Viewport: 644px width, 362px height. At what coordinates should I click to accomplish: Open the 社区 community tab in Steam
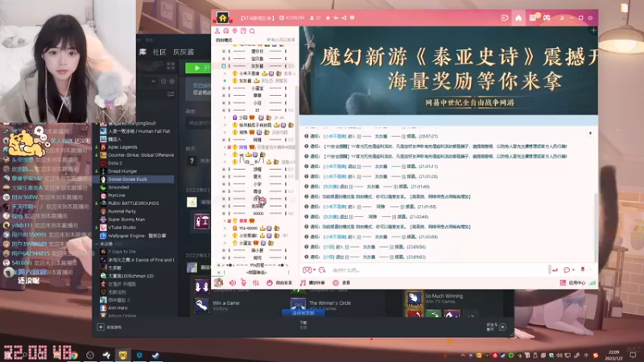pos(159,52)
